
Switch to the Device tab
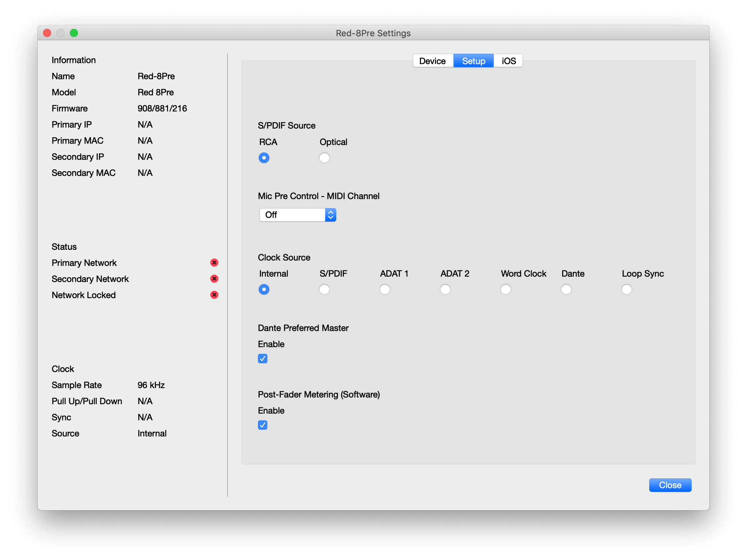[433, 61]
